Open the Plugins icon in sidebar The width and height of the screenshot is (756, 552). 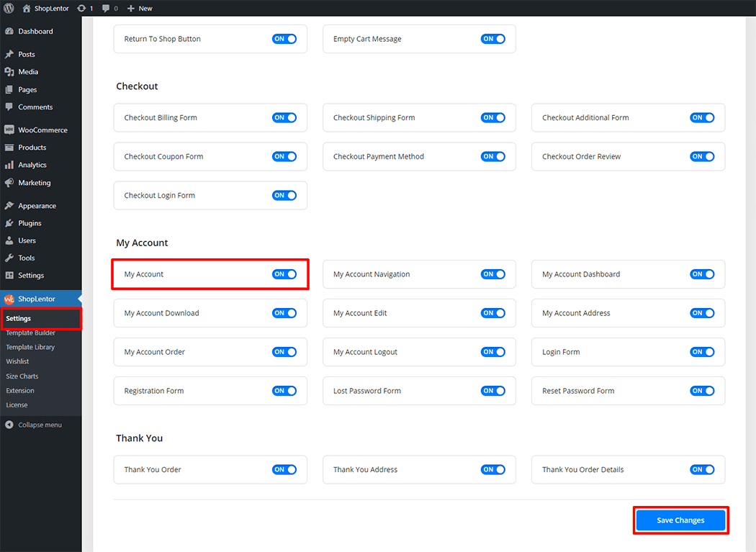pos(9,223)
